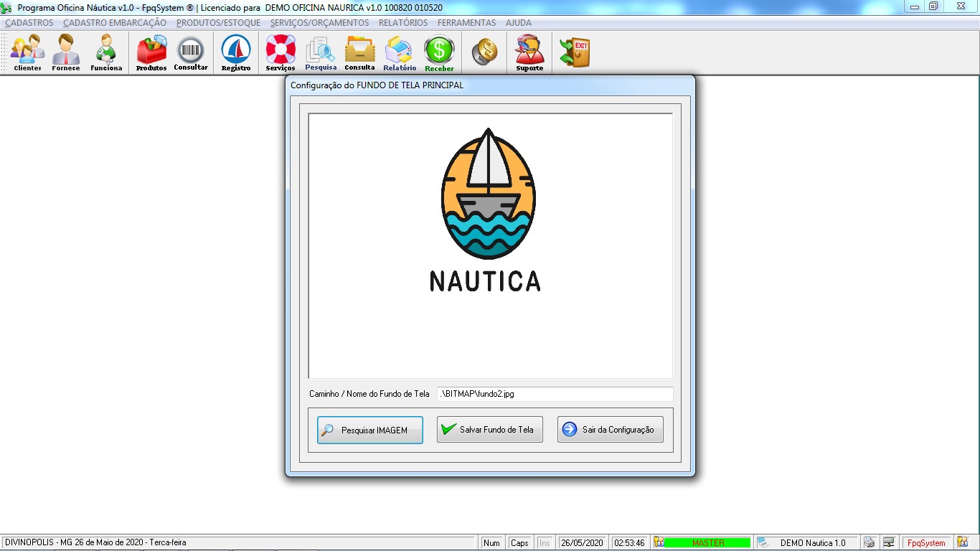Open the RELATÓRIOS menu

click(x=403, y=23)
